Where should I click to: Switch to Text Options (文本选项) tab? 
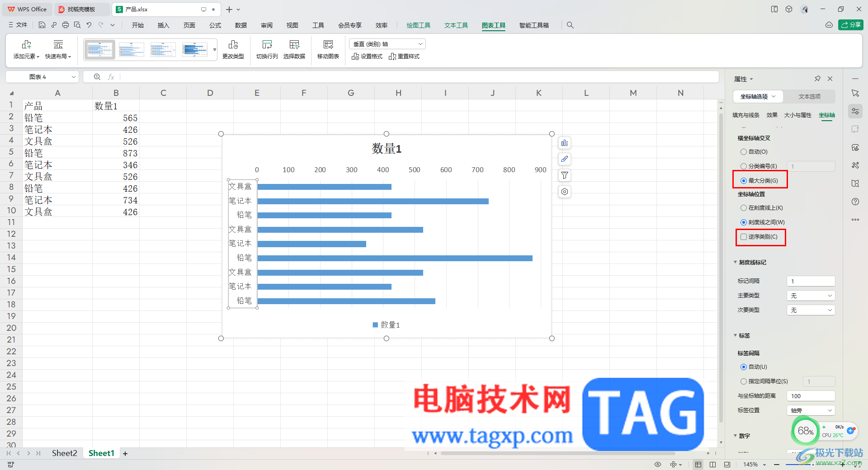[809, 97]
